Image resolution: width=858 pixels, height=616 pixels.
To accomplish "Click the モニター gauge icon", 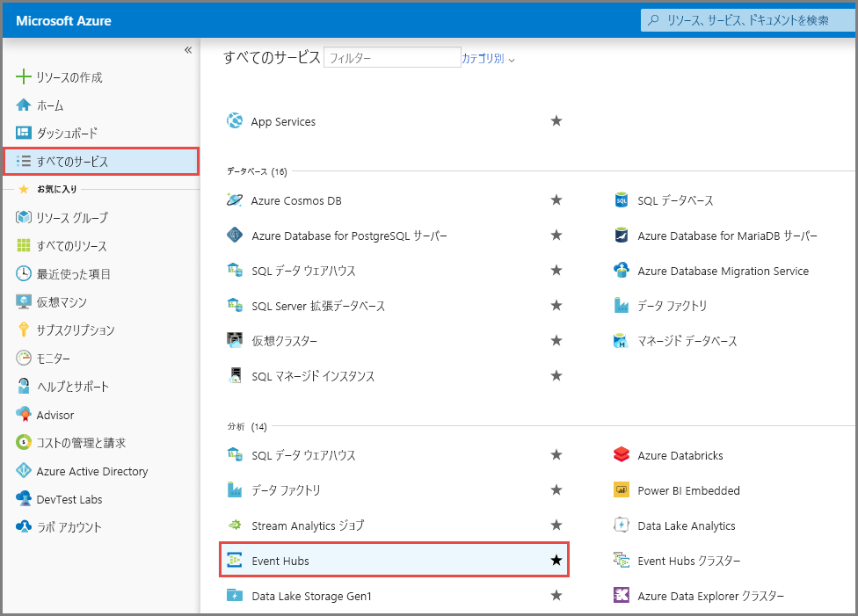I will 24,358.
